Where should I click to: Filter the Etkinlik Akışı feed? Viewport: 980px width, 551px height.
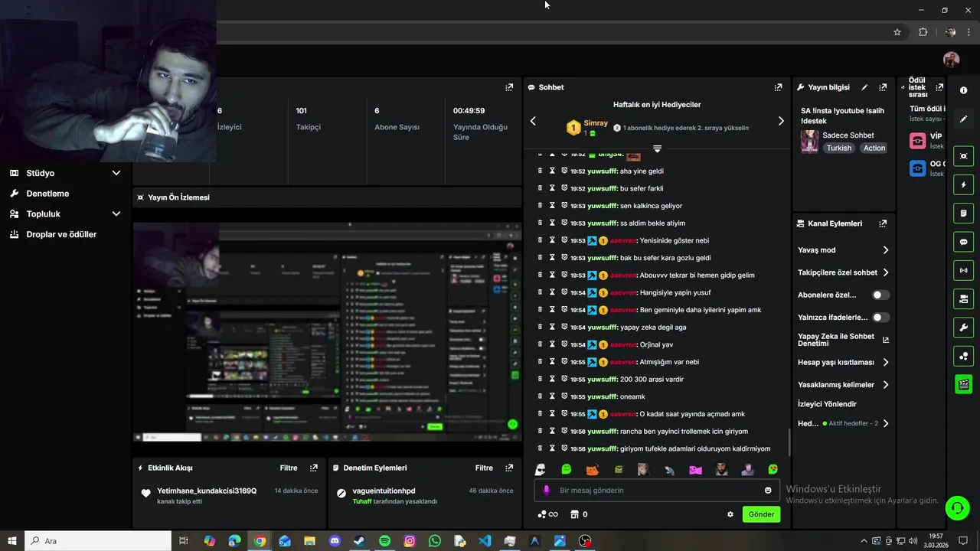289,468
